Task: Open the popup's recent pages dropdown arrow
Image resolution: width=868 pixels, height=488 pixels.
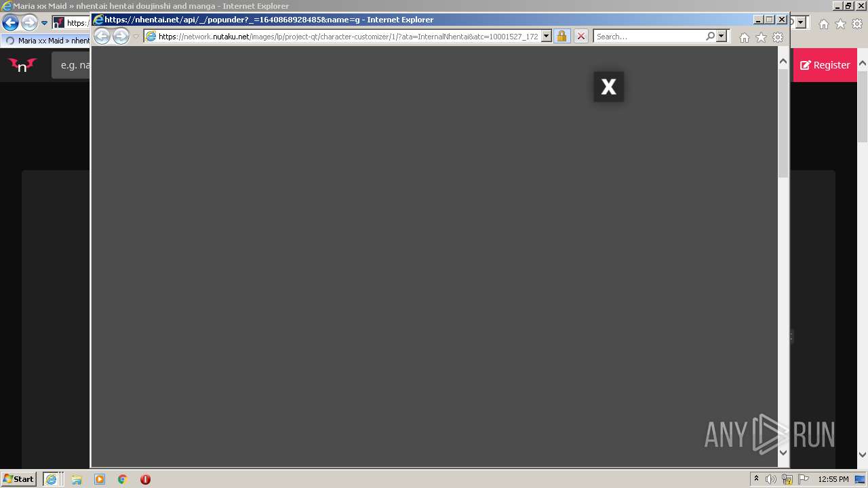Action: 136,37
